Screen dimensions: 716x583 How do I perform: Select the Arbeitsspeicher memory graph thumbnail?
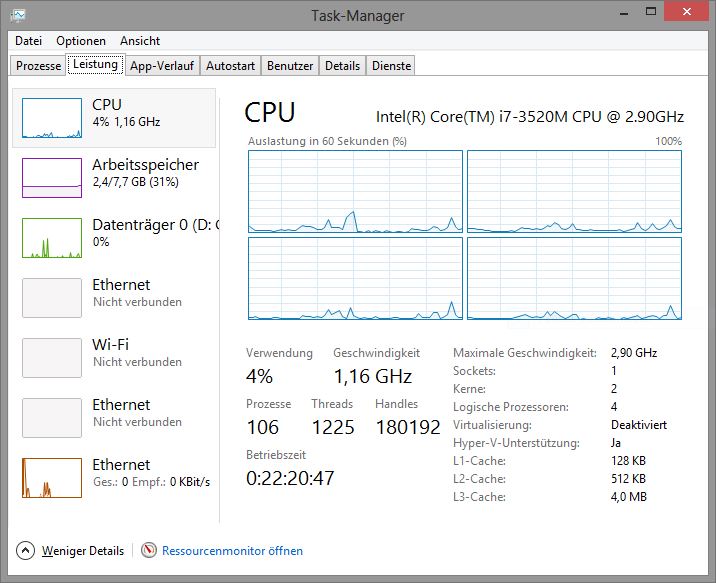pyautogui.click(x=52, y=178)
